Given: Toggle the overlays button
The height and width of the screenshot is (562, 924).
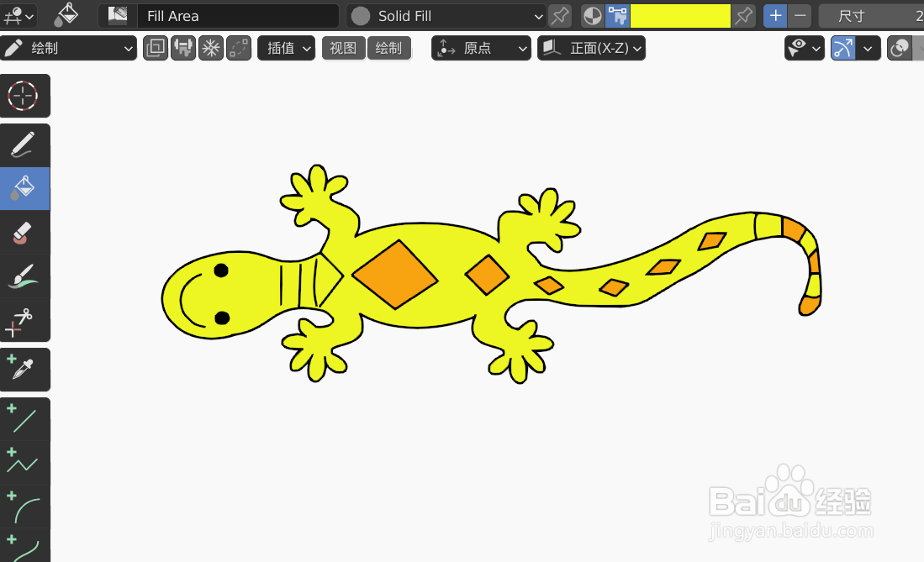Looking at the screenshot, I should click(x=900, y=48).
